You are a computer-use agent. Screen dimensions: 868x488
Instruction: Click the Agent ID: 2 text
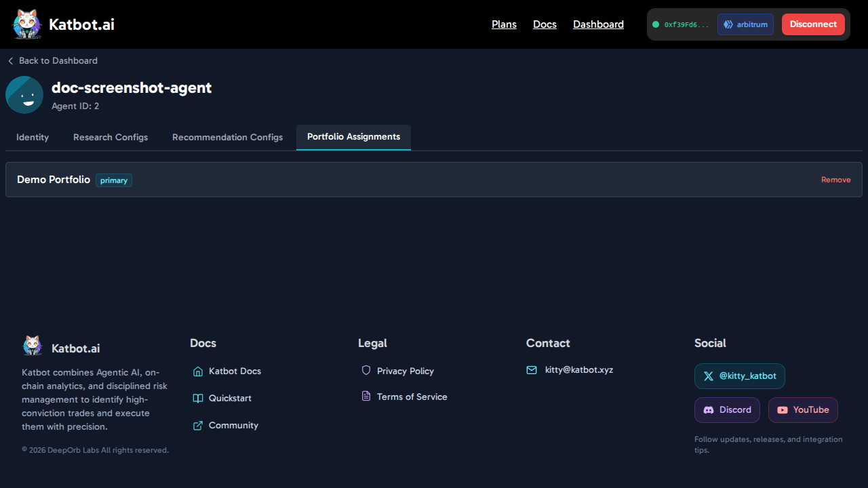(x=75, y=106)
